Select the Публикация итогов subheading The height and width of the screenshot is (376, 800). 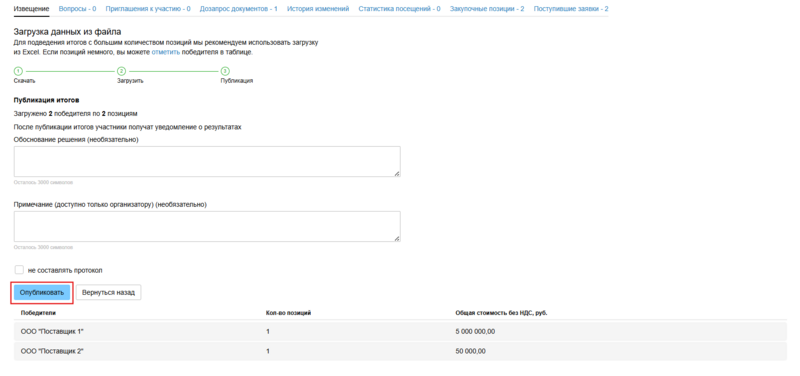(x=46, y=100)
